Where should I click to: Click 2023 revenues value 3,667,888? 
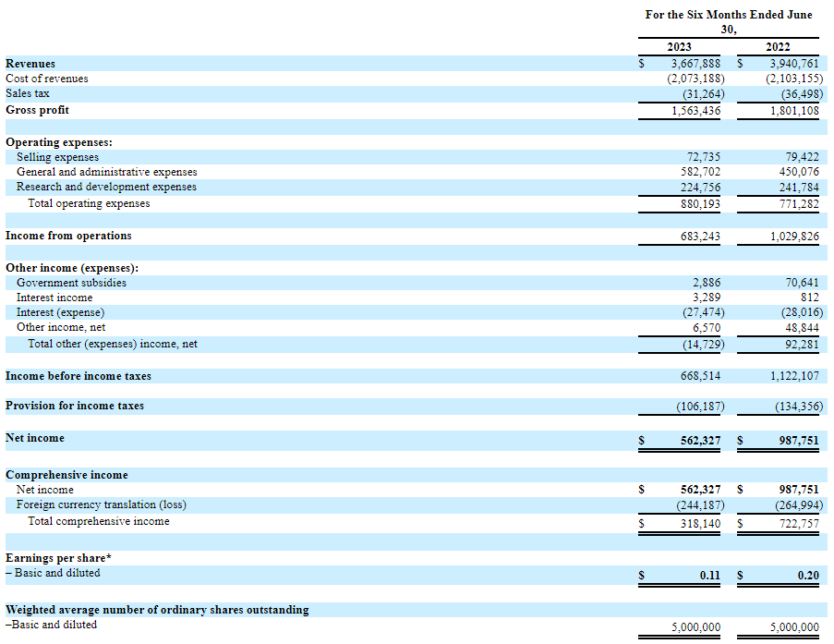[x=695, y=64]
